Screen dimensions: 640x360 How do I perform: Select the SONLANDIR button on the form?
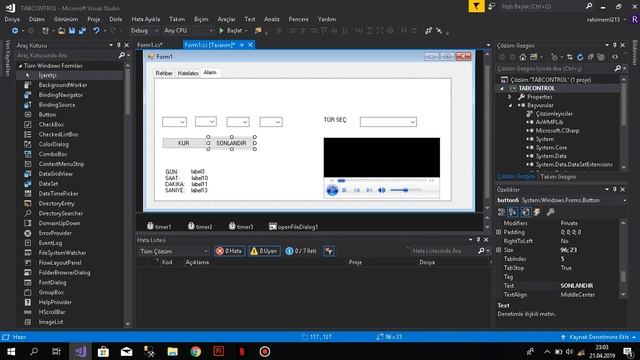coord(231,143)
